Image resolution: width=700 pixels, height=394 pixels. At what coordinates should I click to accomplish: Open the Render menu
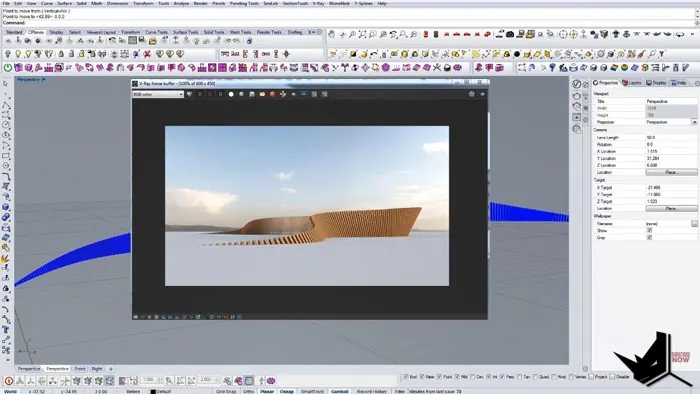(200, 3)
